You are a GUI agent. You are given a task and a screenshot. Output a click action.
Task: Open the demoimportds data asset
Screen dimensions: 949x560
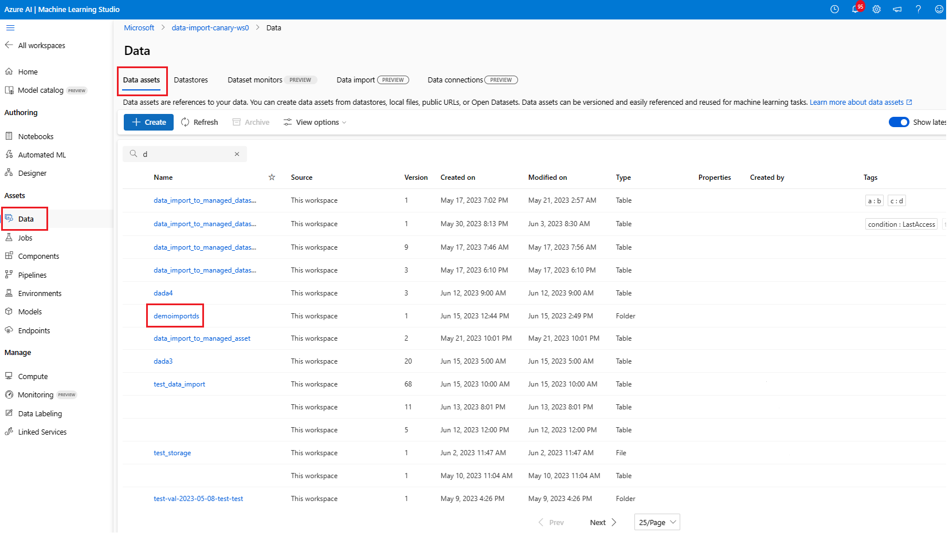(176, 316)
